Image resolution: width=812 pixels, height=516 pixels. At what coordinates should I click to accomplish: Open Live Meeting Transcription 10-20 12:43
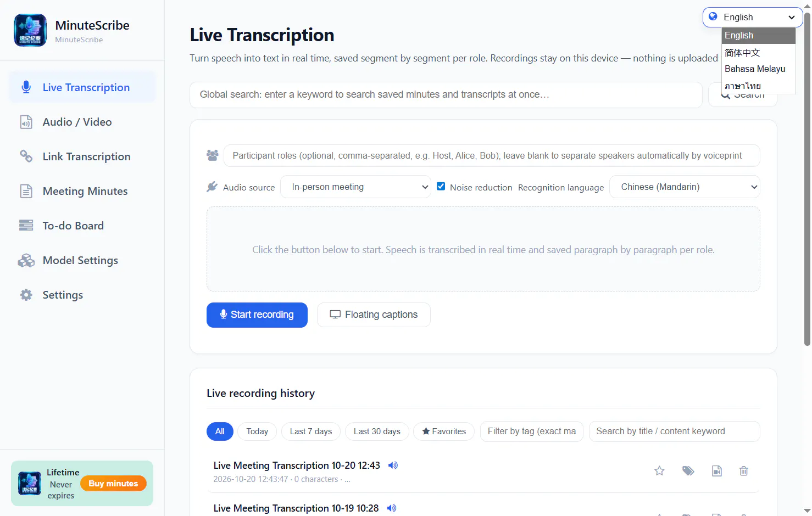click(297, 465)
